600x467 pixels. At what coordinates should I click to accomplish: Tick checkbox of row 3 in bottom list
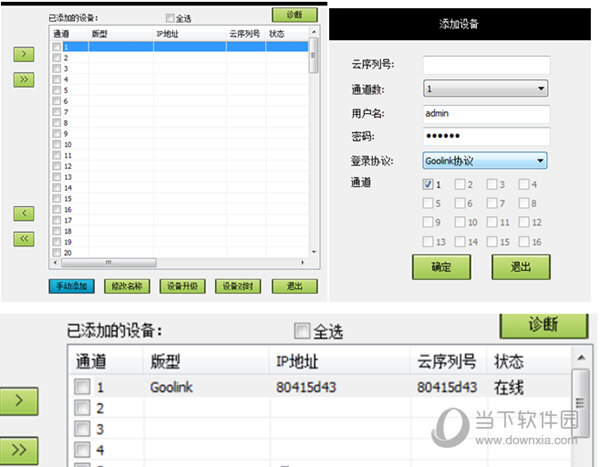click(82, 429)
